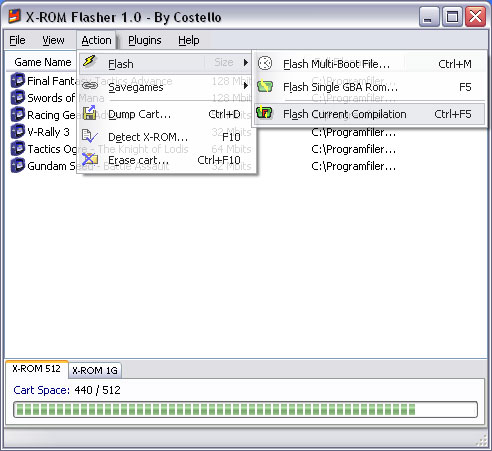The height and width of the screenshot is (451, 492).
Task: Click the Racing Gears row icon
Action: (x=18, y=115)
